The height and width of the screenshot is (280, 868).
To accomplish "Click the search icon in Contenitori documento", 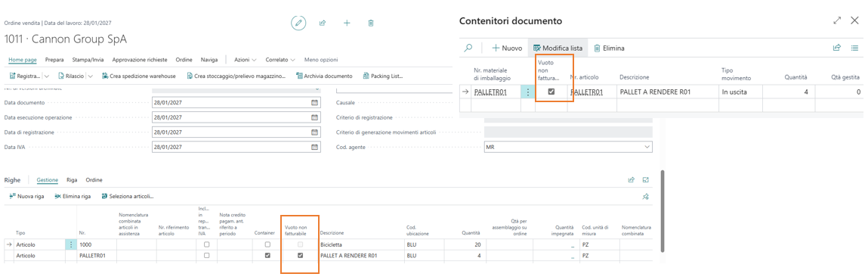I will pyautogui.click(x=468, y=48).
